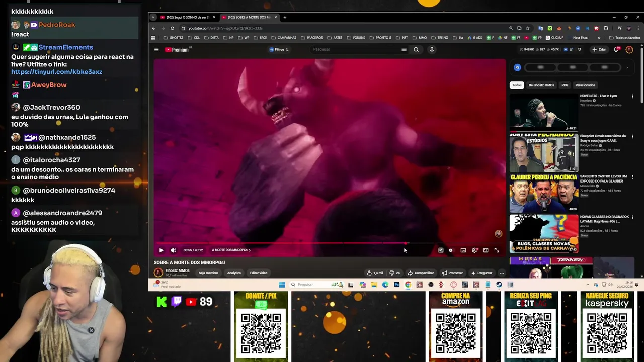The image size is (644, 362).
Task: Go back with the browser back arrow
Action: coord(154,28)
